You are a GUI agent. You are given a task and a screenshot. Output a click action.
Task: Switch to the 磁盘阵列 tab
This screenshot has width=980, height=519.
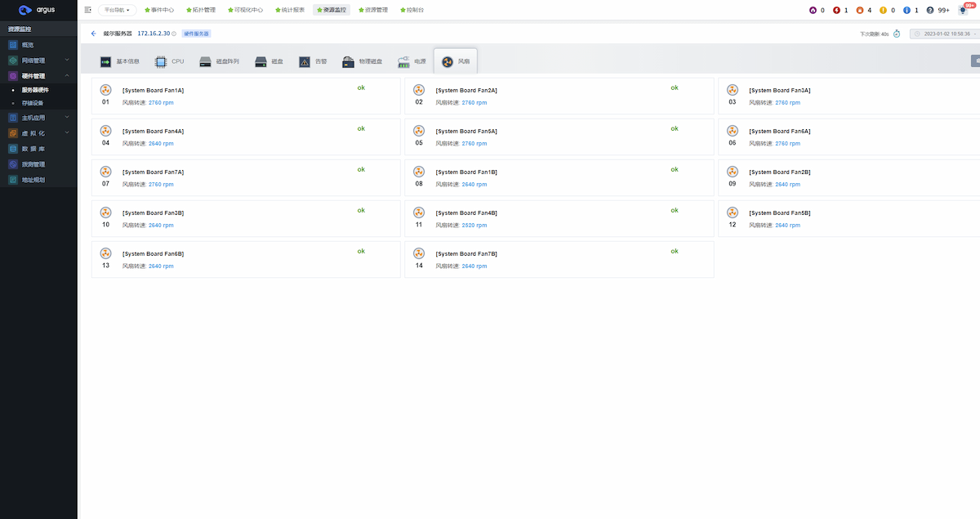219,61
